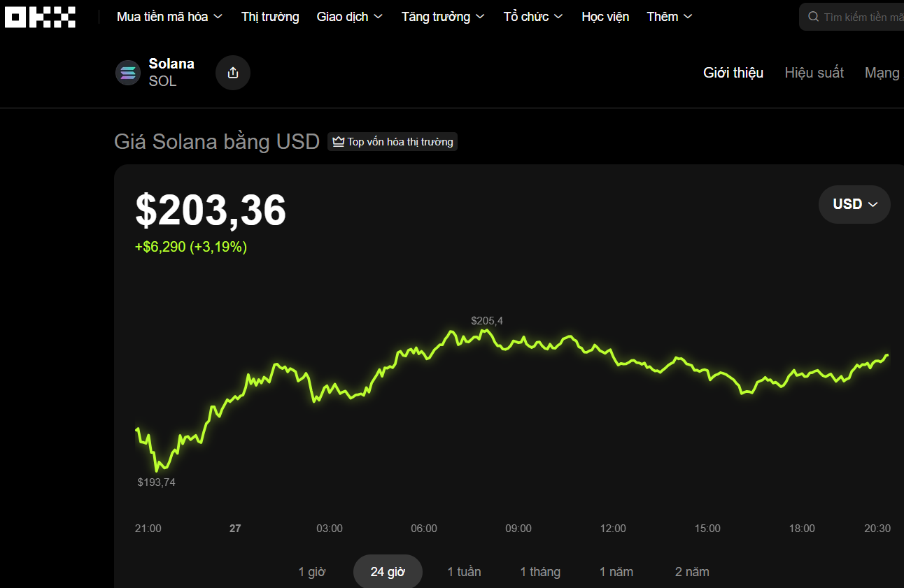This screenshot has height=588, width=904.
Task: Switch chart to 1 tháng range
Action: click(540, 572)
